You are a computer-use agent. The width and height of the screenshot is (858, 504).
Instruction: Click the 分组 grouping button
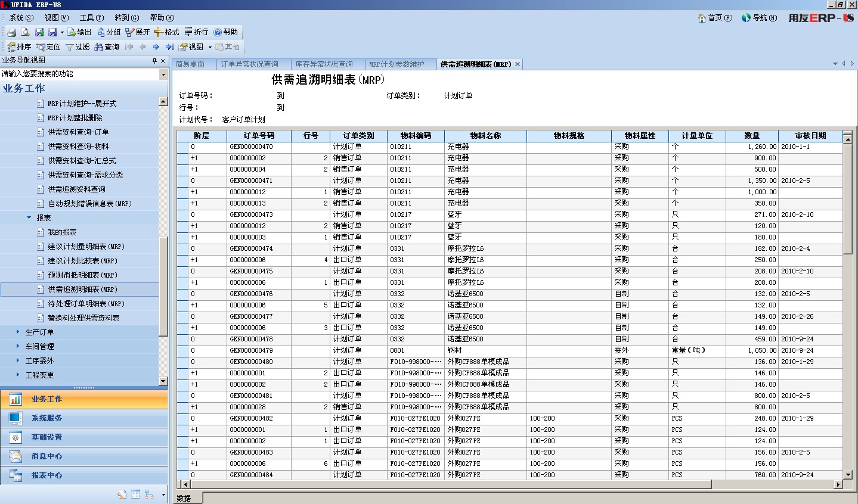click(x=109, y=32)
